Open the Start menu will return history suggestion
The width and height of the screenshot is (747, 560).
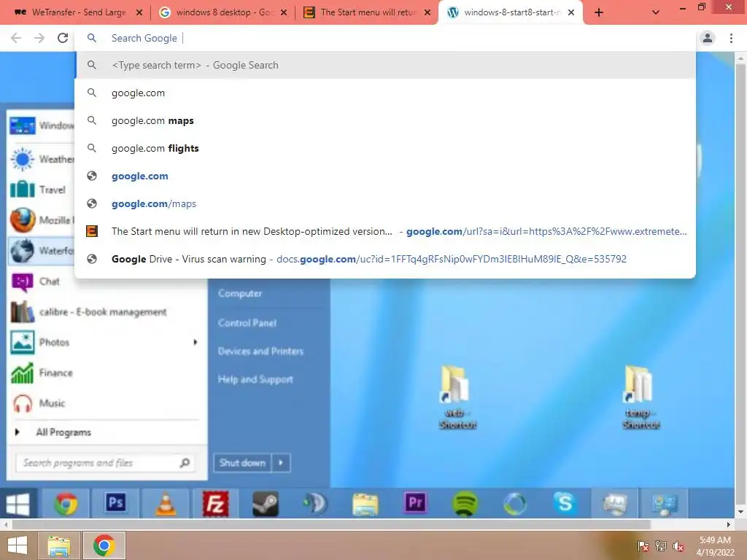(385, 231)
